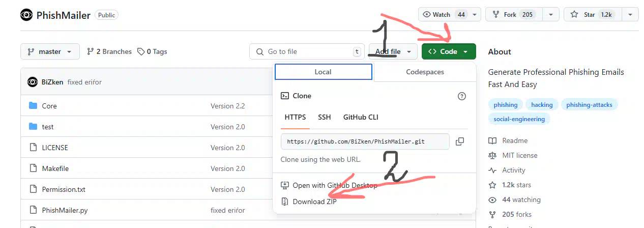Click the eye icon beside 44 watching
This screenshot has width=644, height=228.
coord(492,199)
